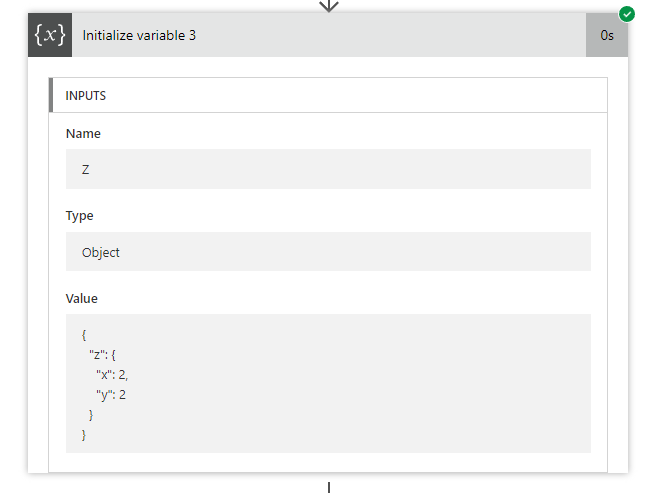Click the "x": 2 line in the JSON
The width and height of the screenshot is (657, 493).
tap(112, 374)
